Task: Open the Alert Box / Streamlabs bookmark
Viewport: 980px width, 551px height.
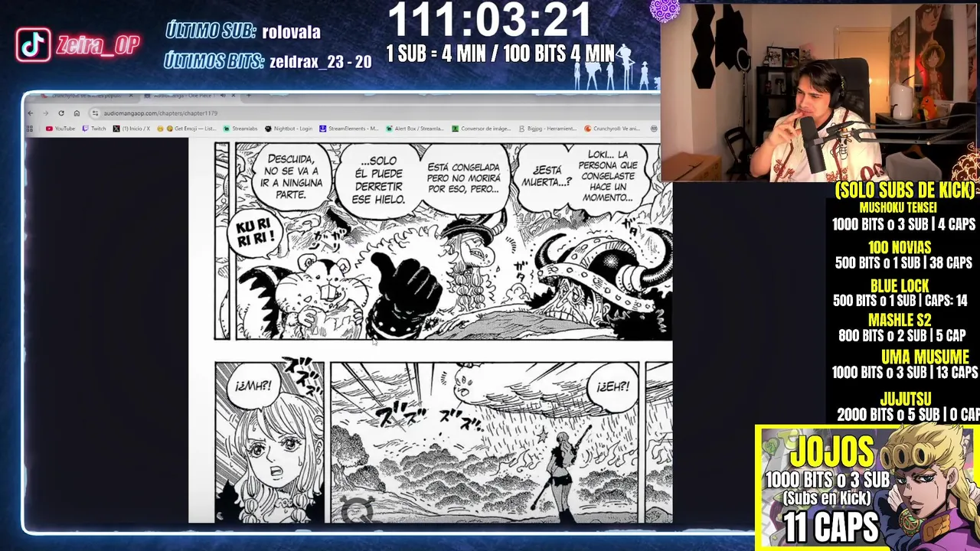Action: (416, 129)
